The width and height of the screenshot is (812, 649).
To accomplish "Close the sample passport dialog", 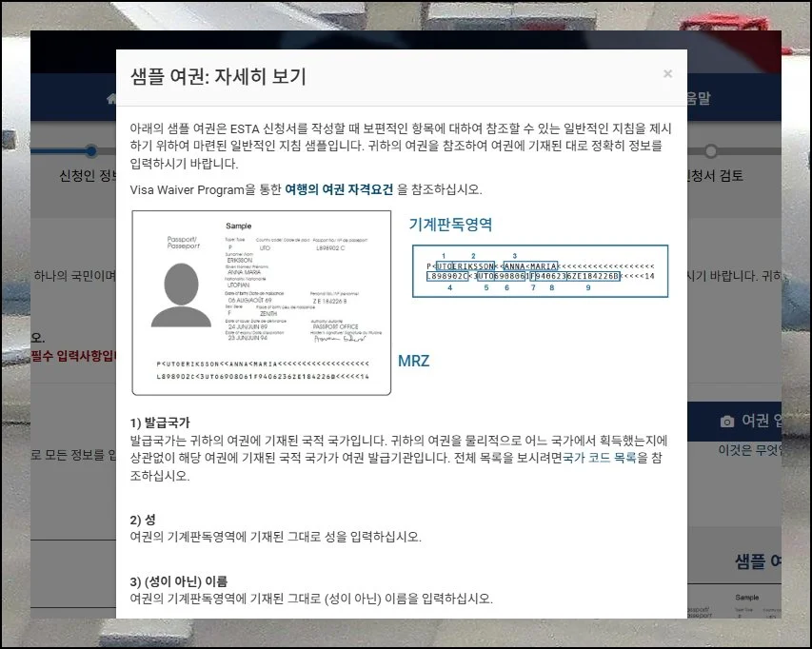I will (x=667, y=74).
